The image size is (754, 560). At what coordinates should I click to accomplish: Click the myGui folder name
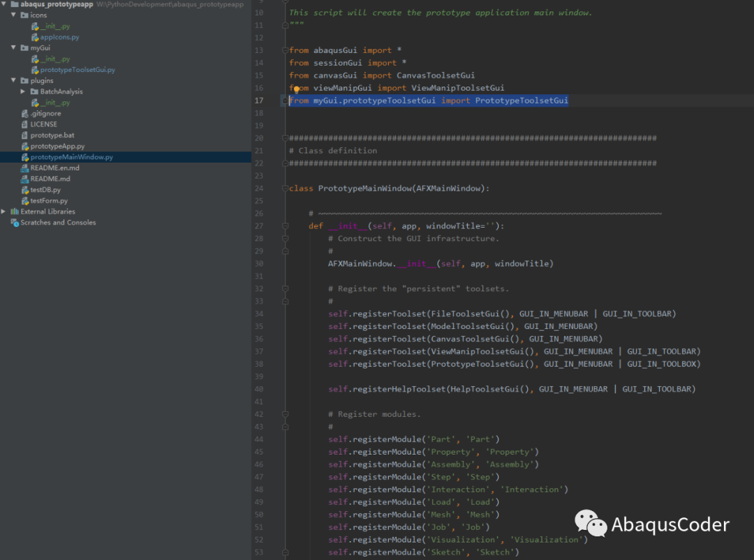click(x=40, y=47)
